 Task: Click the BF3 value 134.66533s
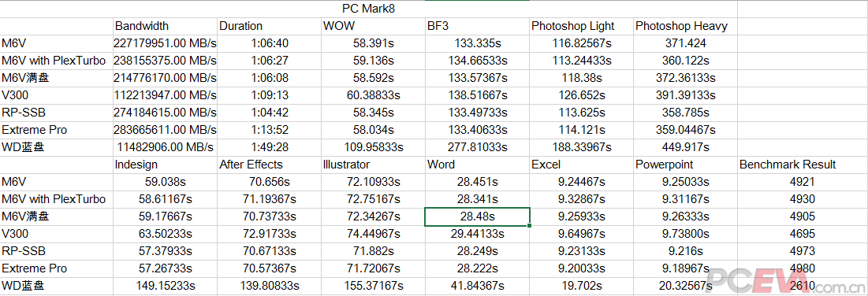pos(477,61)
